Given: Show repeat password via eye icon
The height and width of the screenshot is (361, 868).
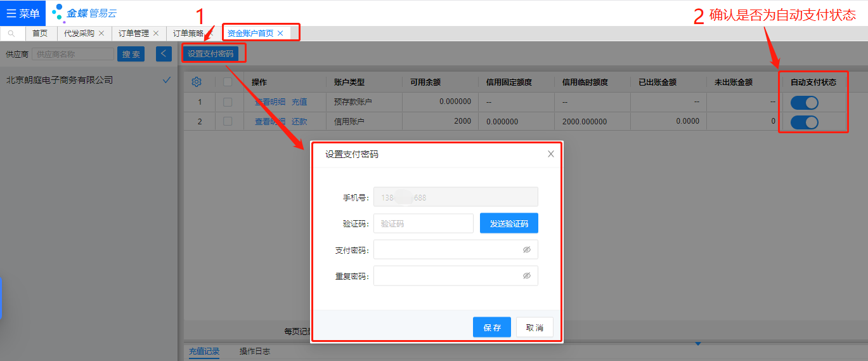Looking at the screenshot, I should tap(526, 276).
